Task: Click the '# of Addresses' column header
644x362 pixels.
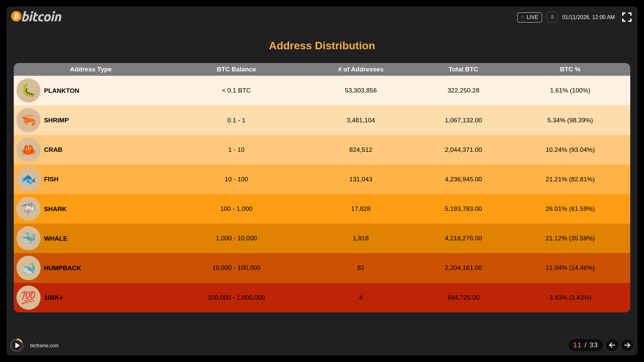Action: coord(361,69)
